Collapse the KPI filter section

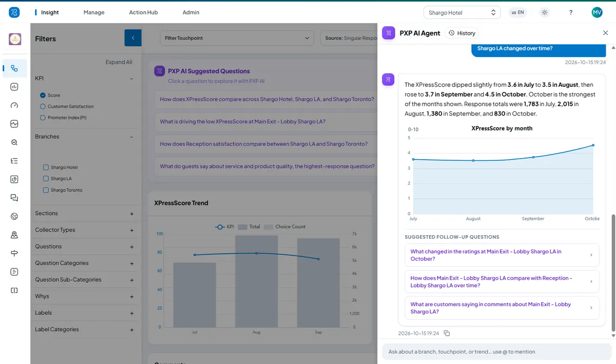click(132, 79)
